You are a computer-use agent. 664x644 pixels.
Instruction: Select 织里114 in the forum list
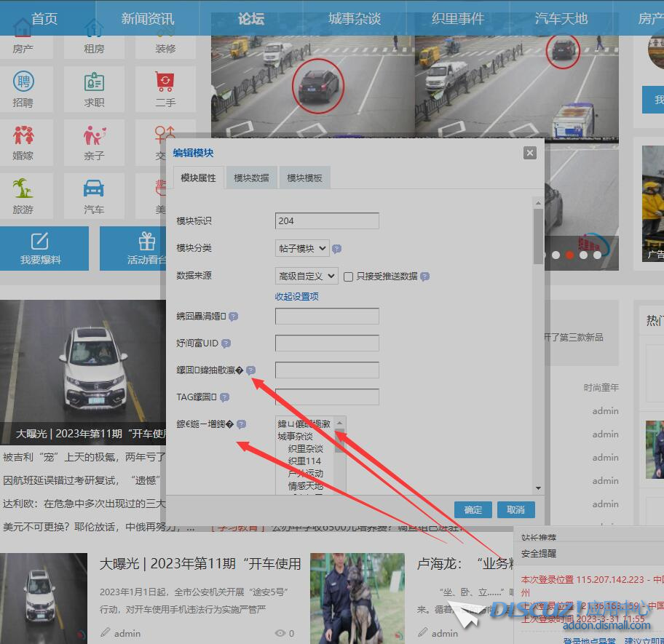tap(304, 461)
